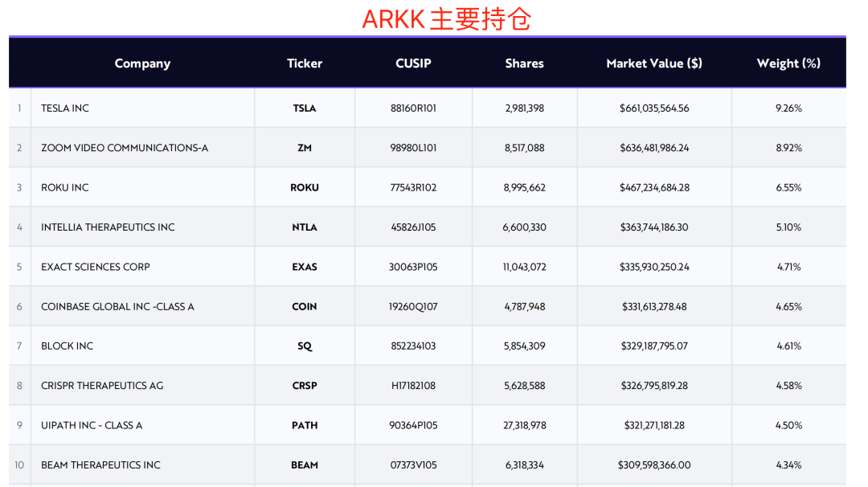Select market value $331,613,278.48
868x487 pixels.
coord(654,307)
